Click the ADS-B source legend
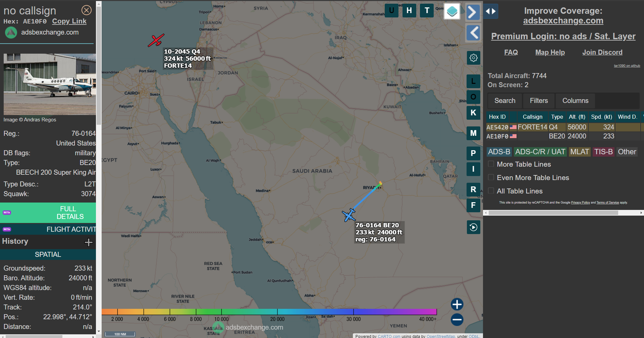 click(x=499, y=152)
